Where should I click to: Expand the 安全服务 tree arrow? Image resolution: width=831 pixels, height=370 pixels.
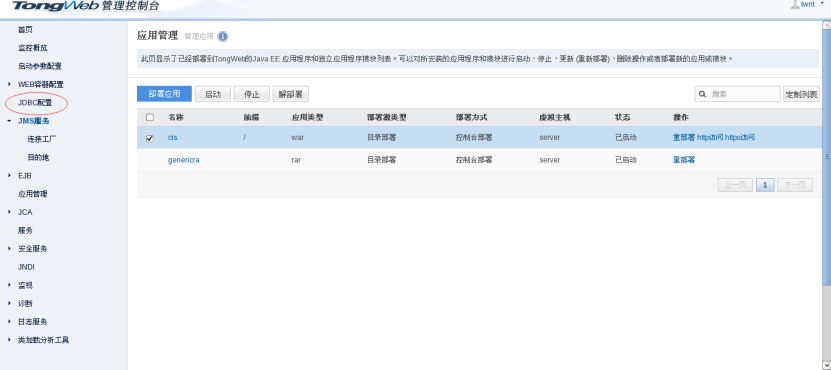click(10, 249)
